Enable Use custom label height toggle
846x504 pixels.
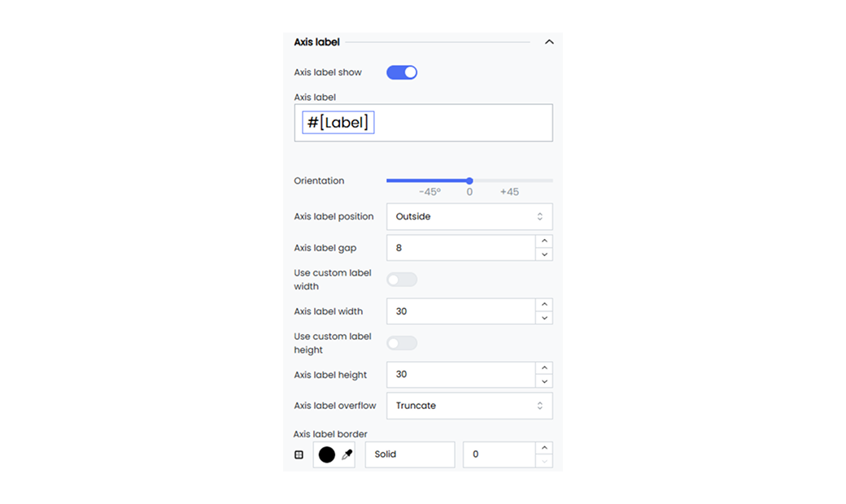[x=402, y=343]
